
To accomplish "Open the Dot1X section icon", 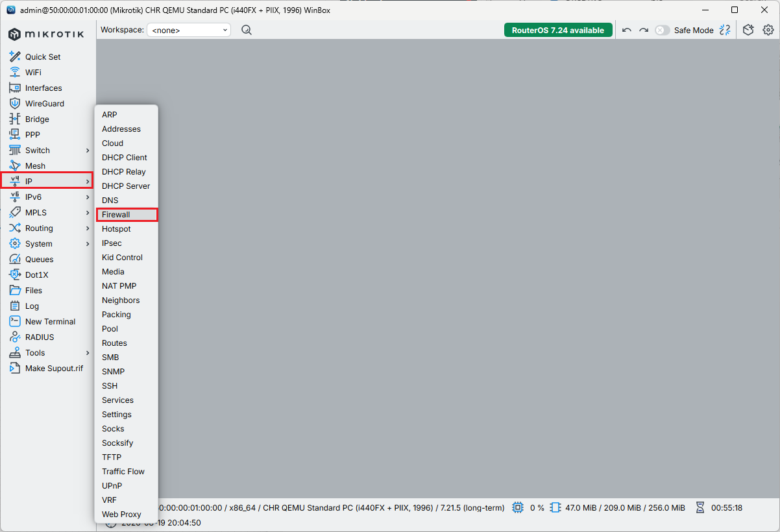I will tap(15, 274).
